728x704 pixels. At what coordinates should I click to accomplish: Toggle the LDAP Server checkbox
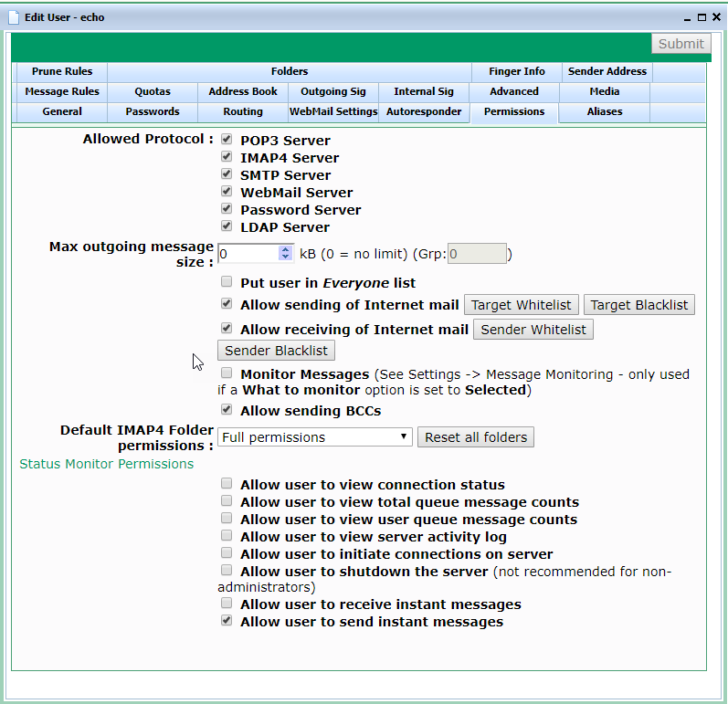click(227, 226)
